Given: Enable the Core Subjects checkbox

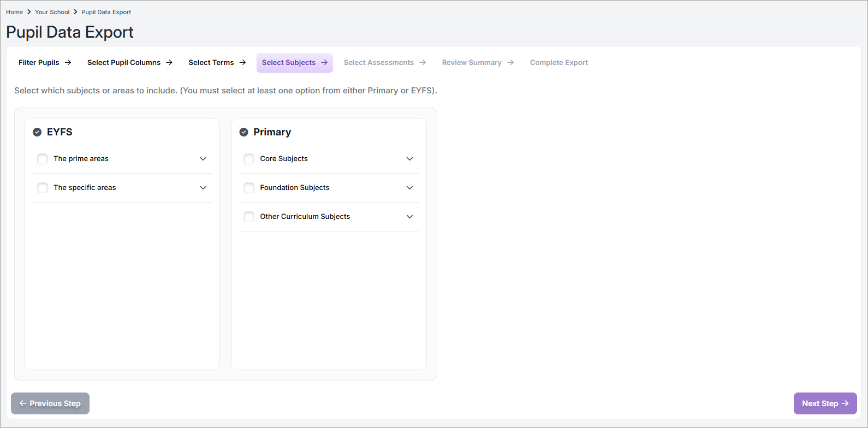Looking at the screenshot, I should [249, 159].
